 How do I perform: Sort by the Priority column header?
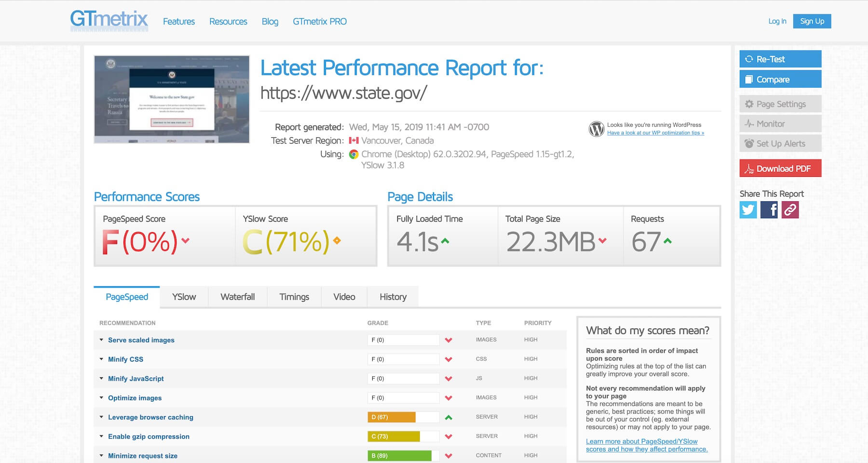pos(538,323)
